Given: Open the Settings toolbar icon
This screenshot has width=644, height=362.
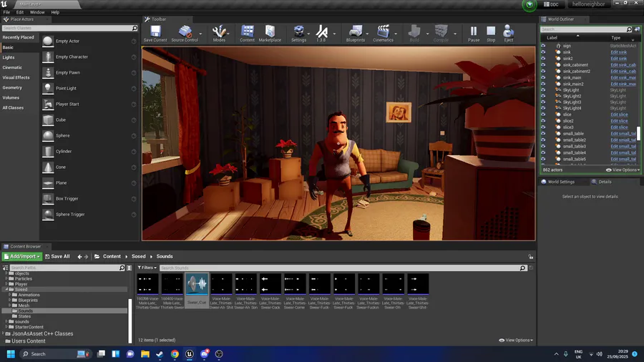Looking at the screenshot, I should (298, 31).
